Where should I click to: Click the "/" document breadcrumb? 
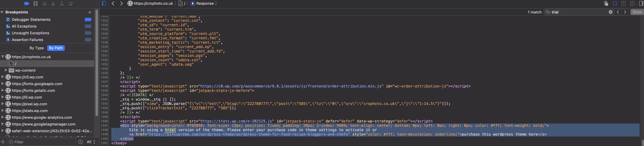point(182,4)
